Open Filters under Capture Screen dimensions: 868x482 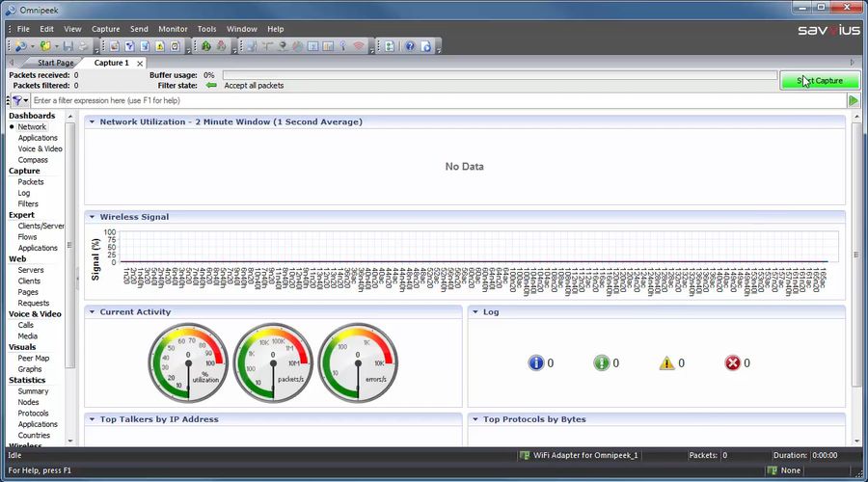28,203
